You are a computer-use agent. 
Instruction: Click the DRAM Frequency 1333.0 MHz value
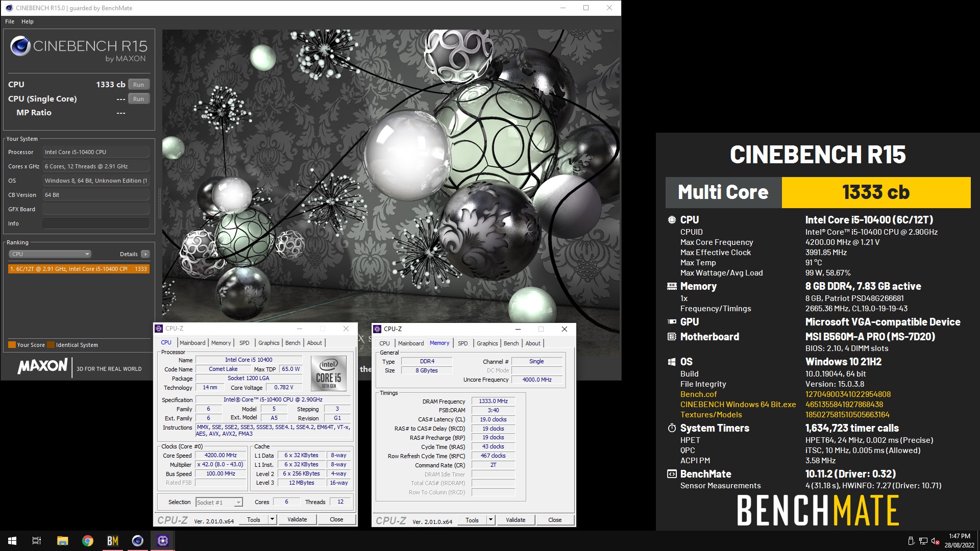pos(494,402)
